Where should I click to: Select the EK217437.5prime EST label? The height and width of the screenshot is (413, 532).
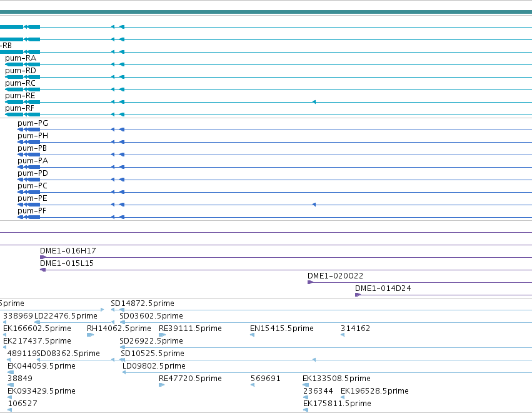pyautogui.click(x=37, y=341)
